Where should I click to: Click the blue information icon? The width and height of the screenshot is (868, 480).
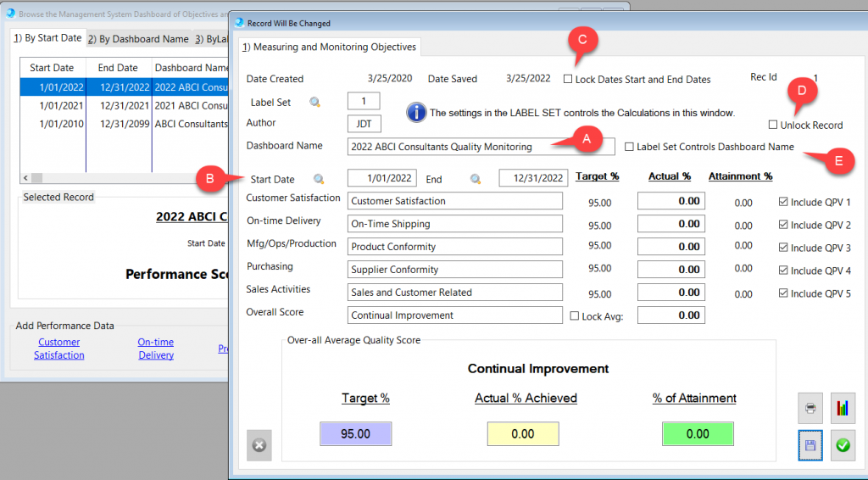416,113
